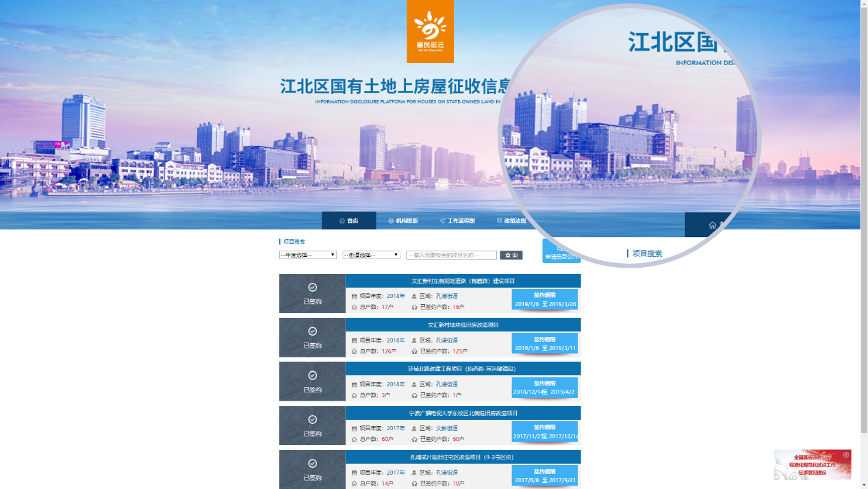Open the 街道选择 street dropdown
Viewport: 868px width, 489px height.
tap(371, 255)
